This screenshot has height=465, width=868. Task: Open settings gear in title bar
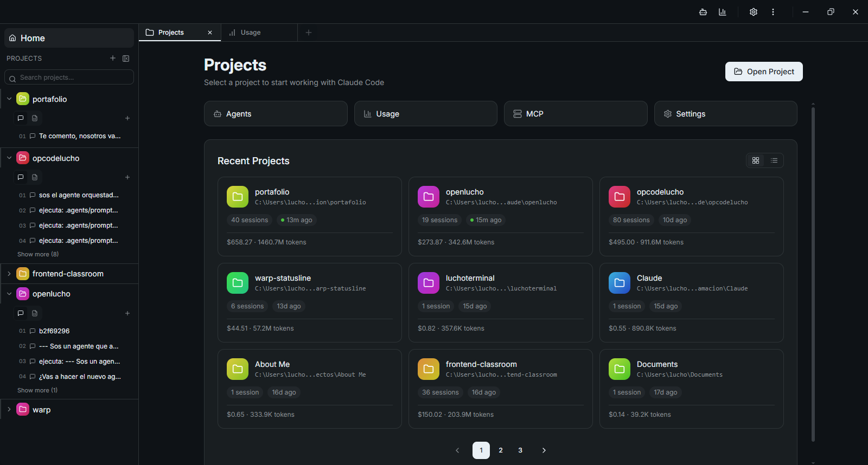(754, 12)
